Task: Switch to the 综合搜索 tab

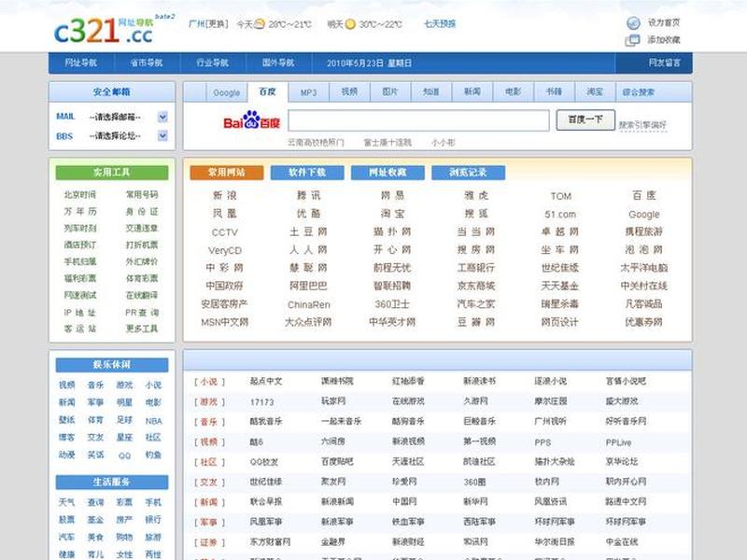Action: point(639,92)
